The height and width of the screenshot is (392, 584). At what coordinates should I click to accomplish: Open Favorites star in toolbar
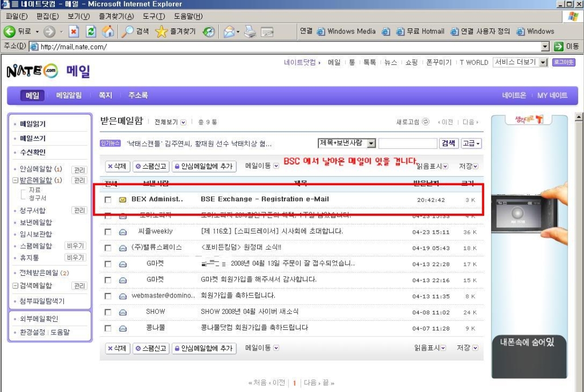click(161, 31)
